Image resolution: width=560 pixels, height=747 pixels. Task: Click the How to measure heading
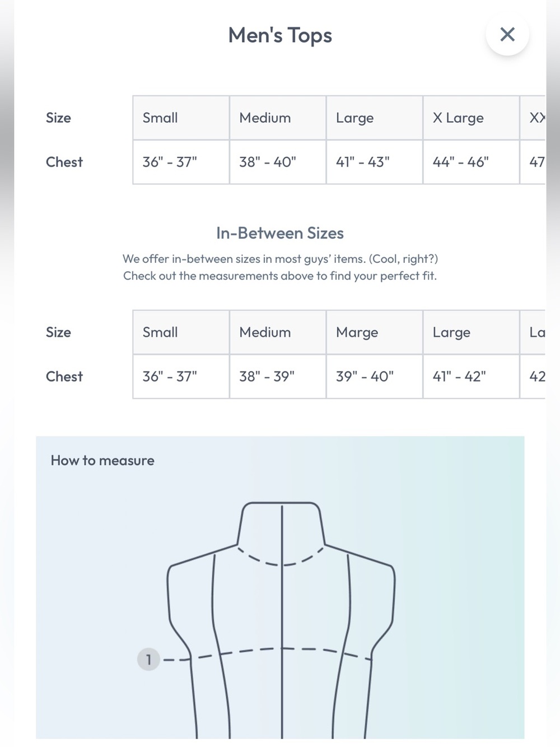tap(102, 461)
